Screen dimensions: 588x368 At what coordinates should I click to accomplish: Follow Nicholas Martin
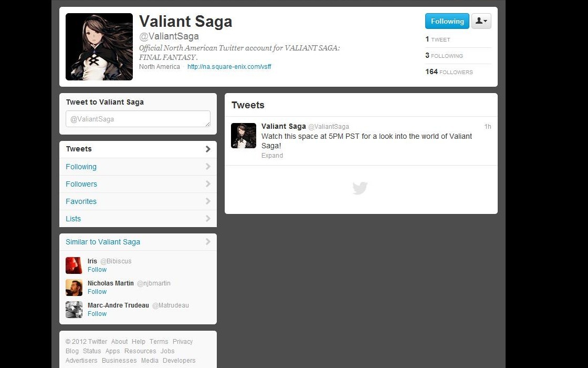(97, 291)
